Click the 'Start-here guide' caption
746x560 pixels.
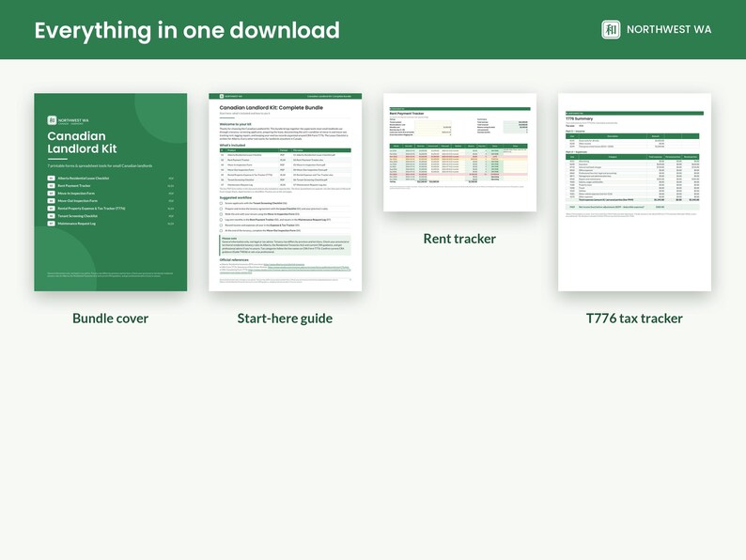point(285,319)
